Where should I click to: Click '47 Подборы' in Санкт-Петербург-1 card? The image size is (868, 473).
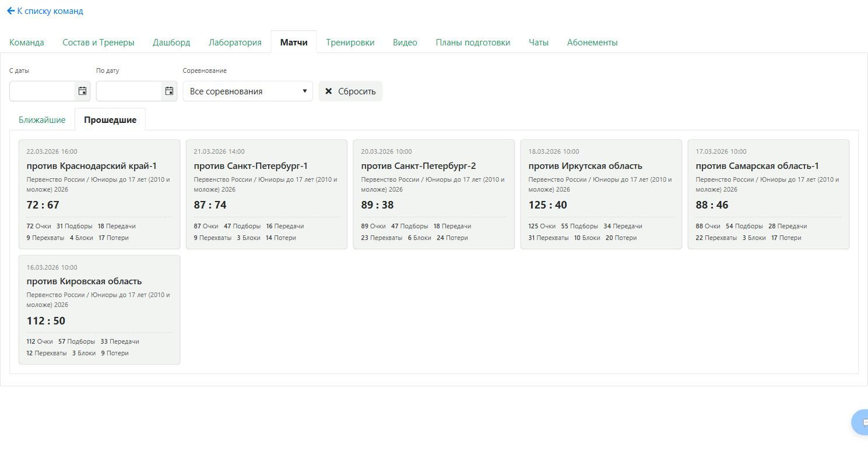242,226
